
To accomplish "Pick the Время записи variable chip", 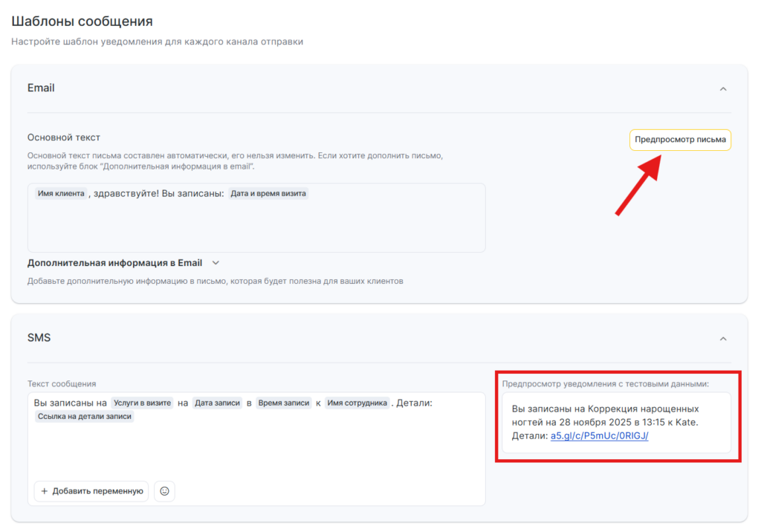I will click(x=284, y=403).
